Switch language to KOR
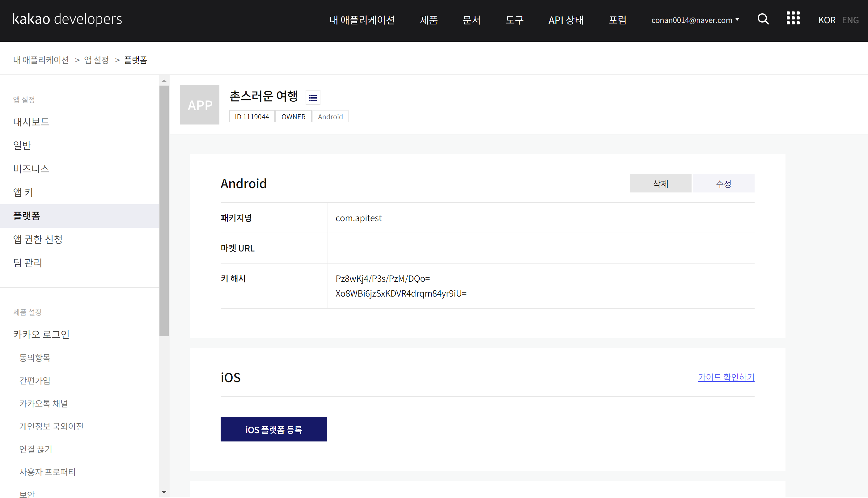The image size is (868, 498). [x=827, y=20]
